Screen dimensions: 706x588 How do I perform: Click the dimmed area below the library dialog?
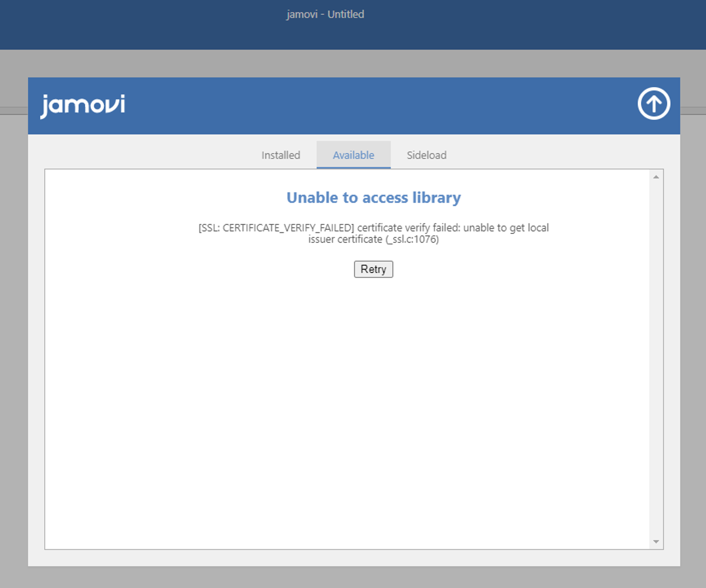[351, 577]
